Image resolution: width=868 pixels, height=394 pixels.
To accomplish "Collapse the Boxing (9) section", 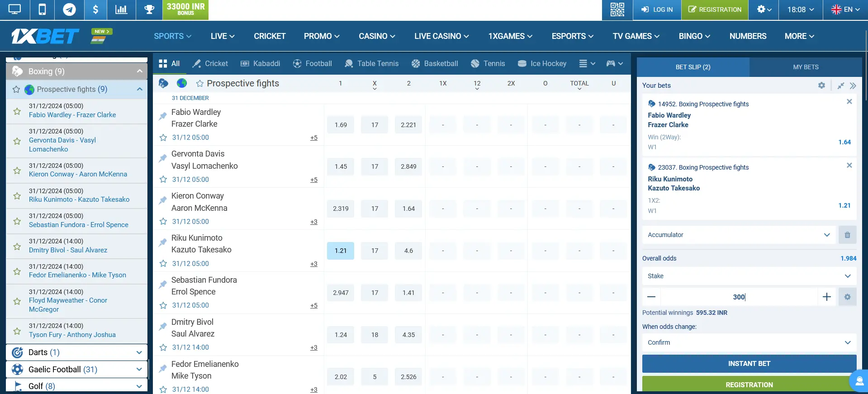I will point(139,71).
